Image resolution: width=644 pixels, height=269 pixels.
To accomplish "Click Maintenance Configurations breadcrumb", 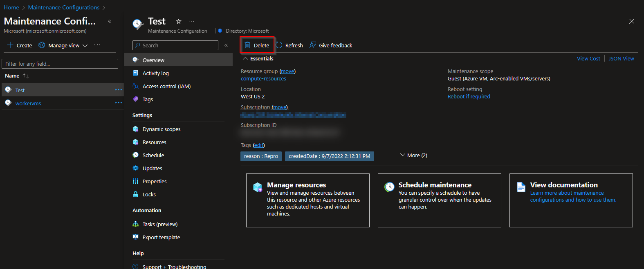I will point(64,7).
